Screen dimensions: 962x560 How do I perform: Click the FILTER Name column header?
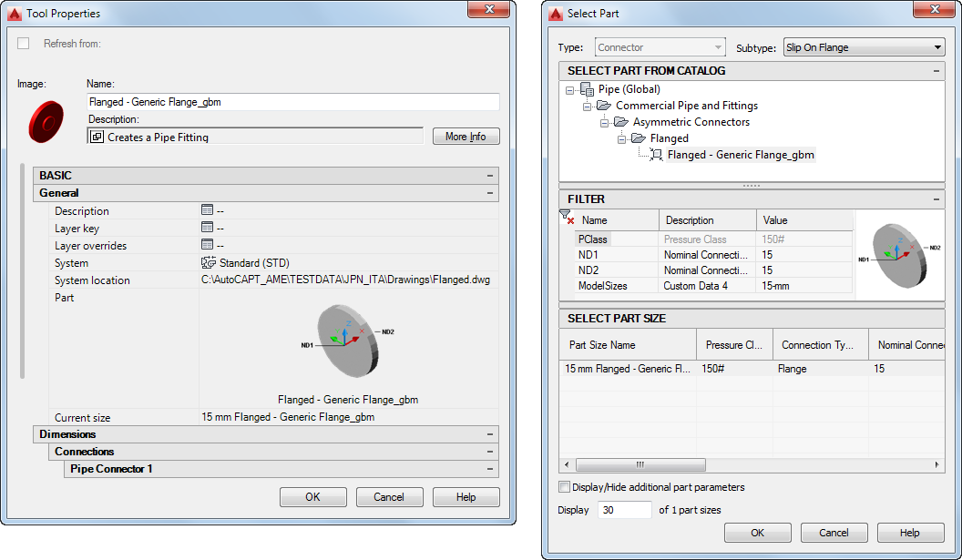pyautogui.click(x=616, y=220)
